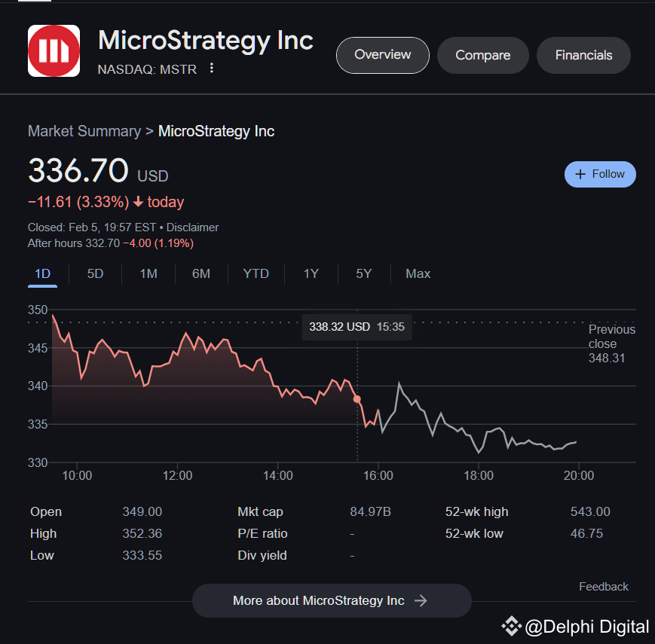Switch chart to 1M range

(148, 273)
